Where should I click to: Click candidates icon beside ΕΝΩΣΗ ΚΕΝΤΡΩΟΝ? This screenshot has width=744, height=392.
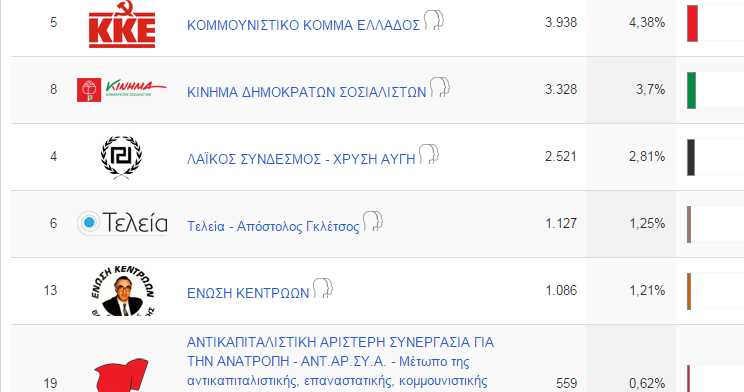[x=323, y=288]
